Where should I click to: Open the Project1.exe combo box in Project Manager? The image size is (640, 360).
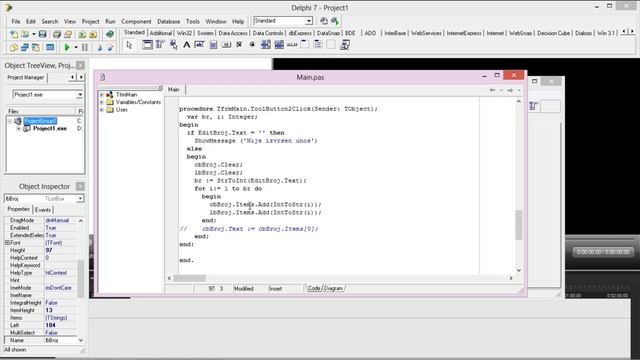[x=80, y=95]
